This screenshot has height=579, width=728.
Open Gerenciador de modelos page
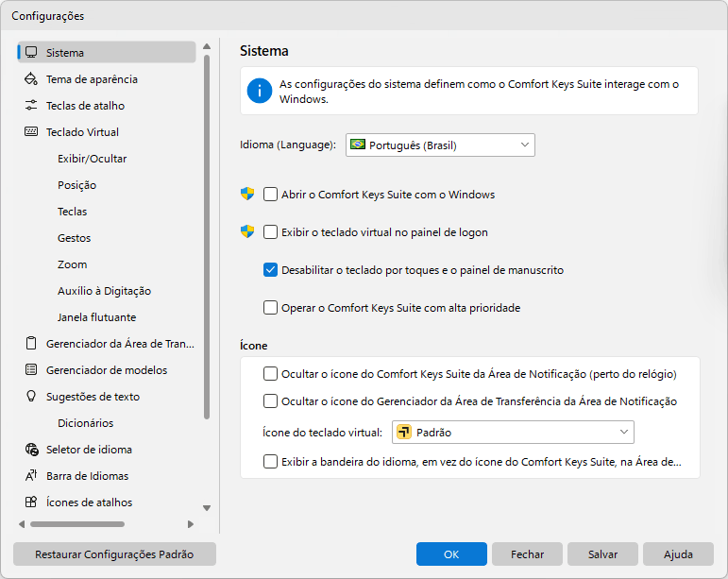click(107, 370)
